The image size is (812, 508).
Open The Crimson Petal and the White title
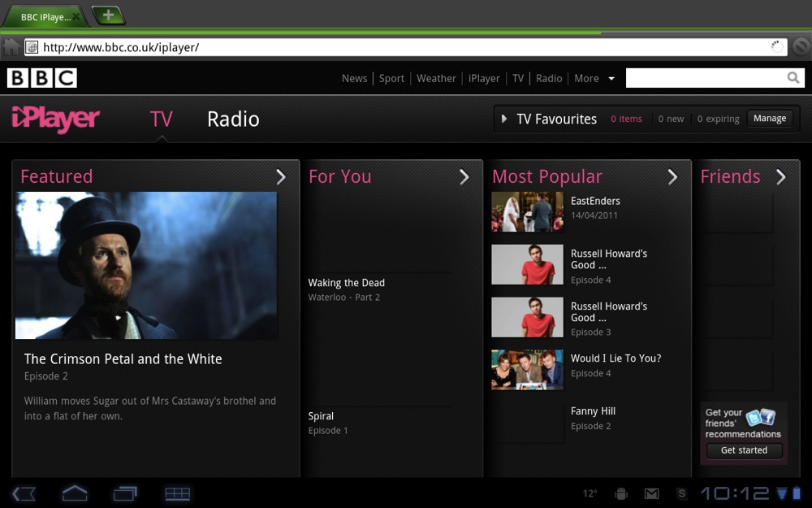(x=123, y=359)
